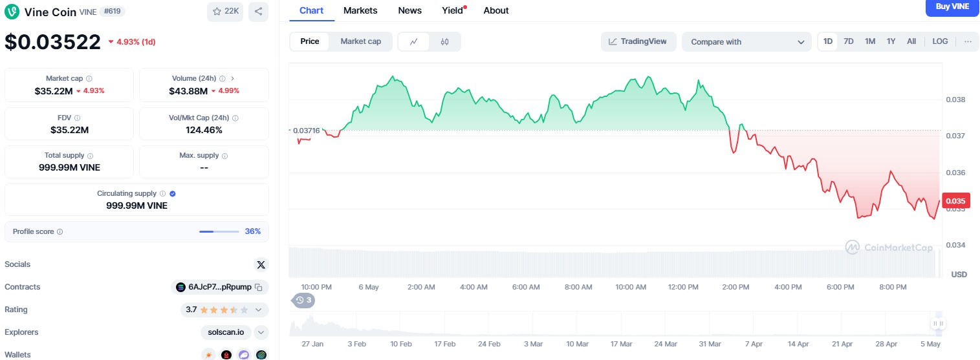Switch to the News tab
Image resolution: width=980 pixels, height=360 pixels.
click(x=409, y=10)
